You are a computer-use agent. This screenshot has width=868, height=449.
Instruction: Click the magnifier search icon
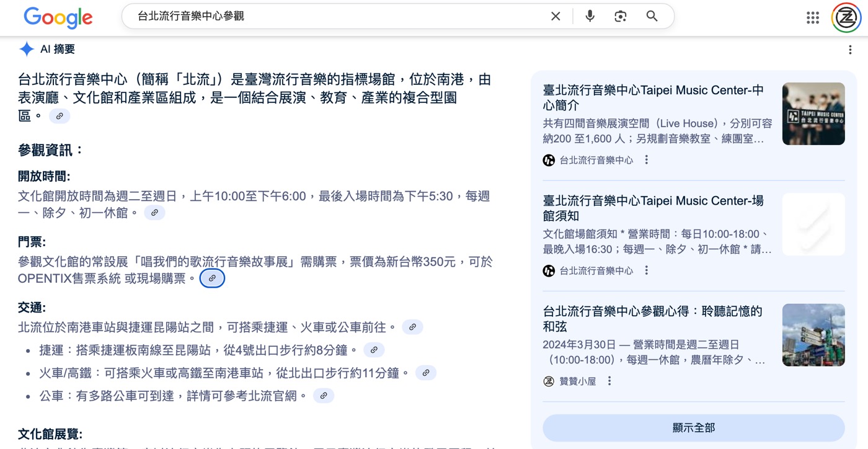pyautogui.click(x=652, y=16)
